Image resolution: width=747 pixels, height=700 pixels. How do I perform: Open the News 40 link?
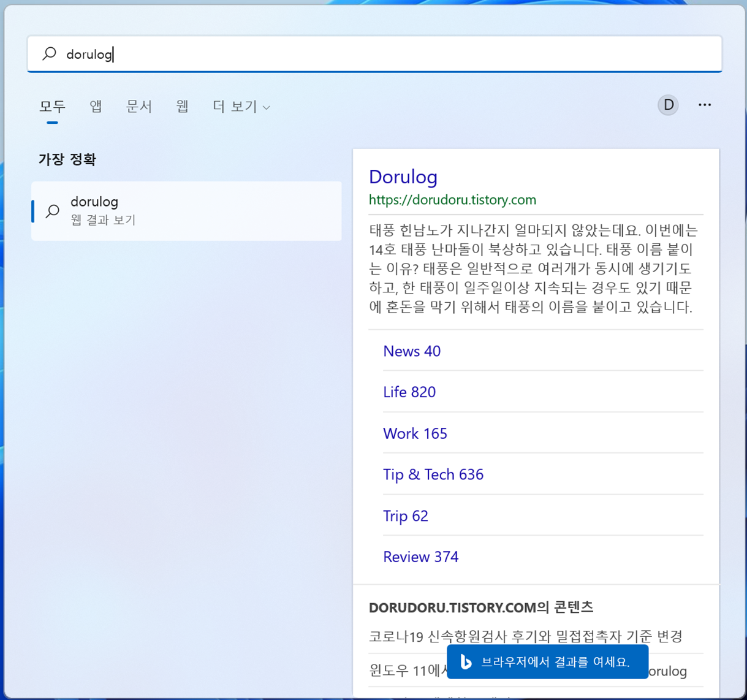coord(412,351)
